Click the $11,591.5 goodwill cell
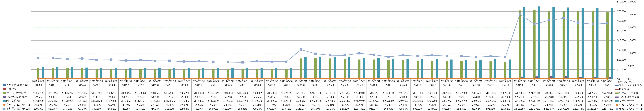The width and height of the screenshot is (644, 111). pyautogui.click(x=38, y=93)
